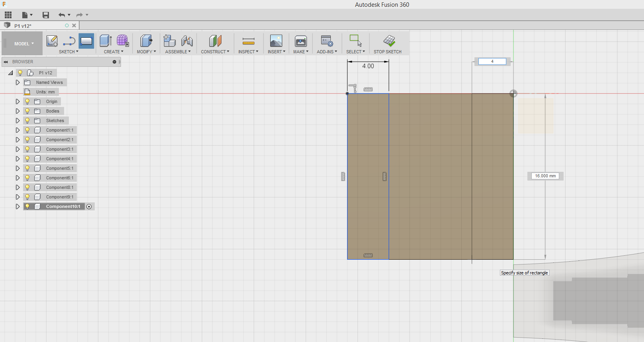Redo the last undone action

(x=80, y=15)
